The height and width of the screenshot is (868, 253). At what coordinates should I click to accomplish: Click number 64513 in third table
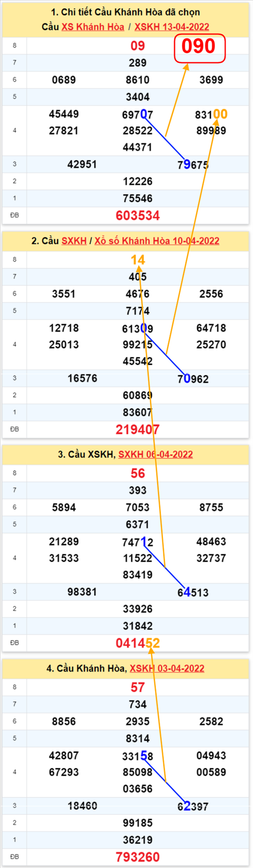(193, 592)
